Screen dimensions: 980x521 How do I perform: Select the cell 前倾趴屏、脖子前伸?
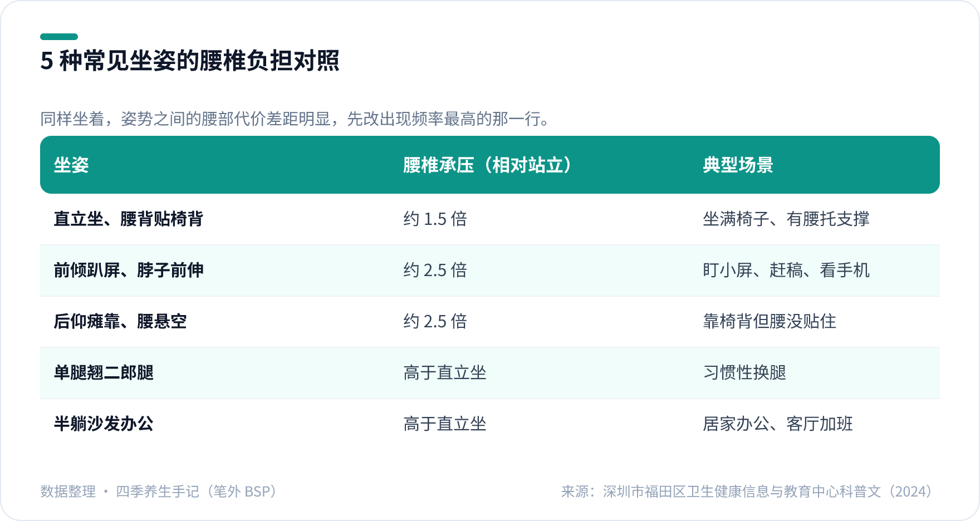(x=128, y=270)
